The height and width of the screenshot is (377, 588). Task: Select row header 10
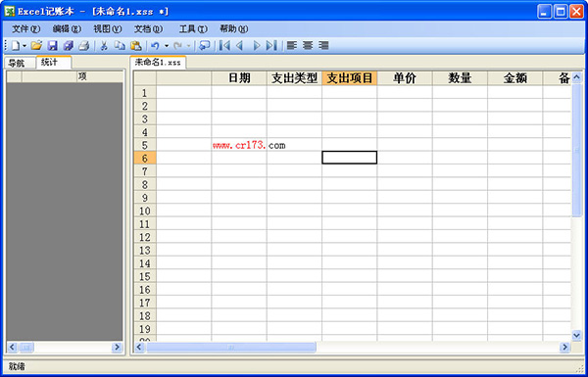(x=145, y=211)
